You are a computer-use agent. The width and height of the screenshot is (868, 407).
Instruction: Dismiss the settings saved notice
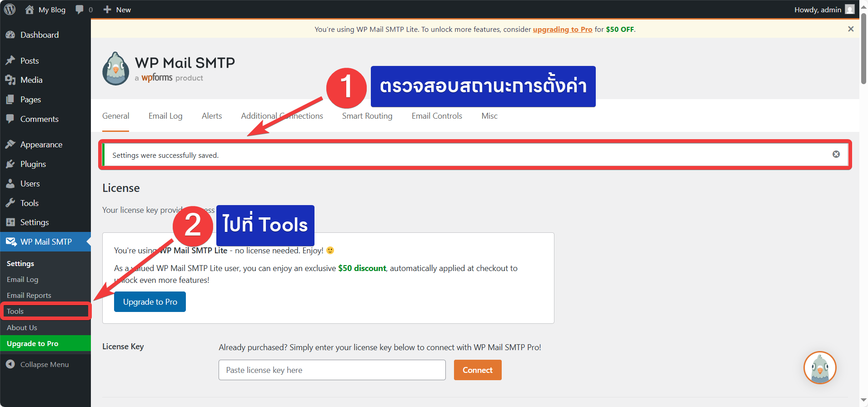click(836, 155)
